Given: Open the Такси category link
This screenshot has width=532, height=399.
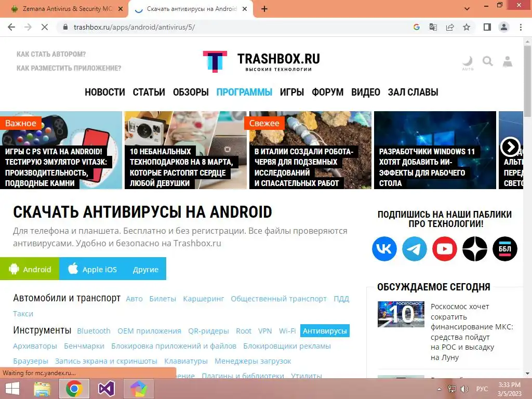Looking at the screenshot, I should pos(23,314).
